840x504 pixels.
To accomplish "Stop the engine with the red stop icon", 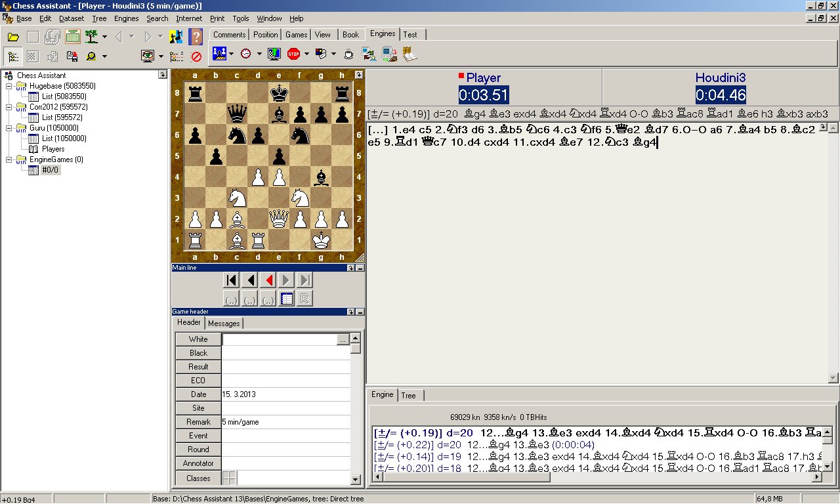I will 293,54.
